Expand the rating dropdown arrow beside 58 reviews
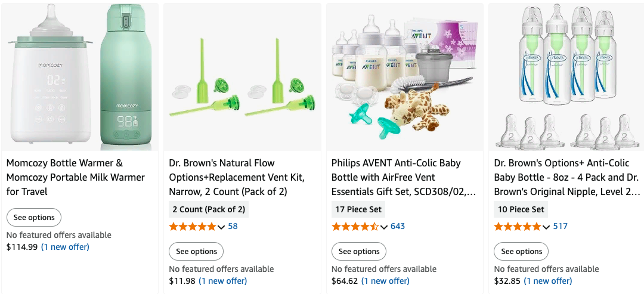Screen dimensions: 644x294 click(x=221, y=227)
